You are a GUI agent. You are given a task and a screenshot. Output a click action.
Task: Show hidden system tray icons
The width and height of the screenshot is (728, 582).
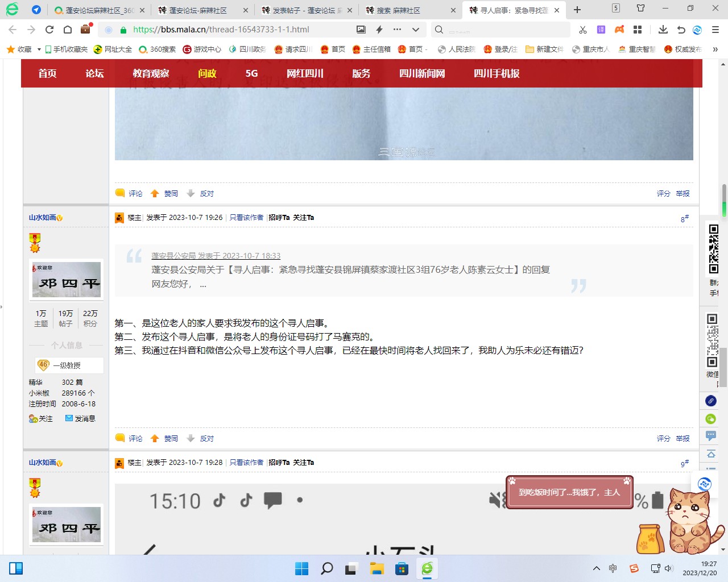click(x=596, y=568)
